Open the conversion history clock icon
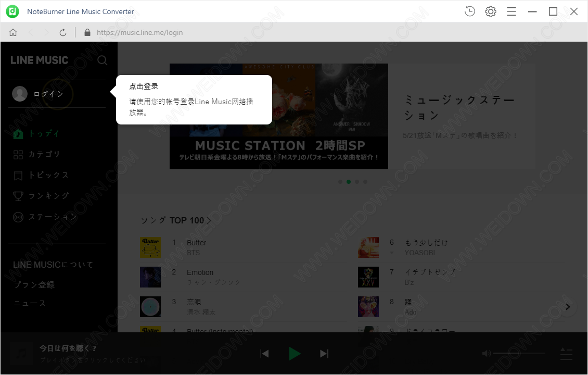The height and width of the screenshot is (375, 588). 469,11
